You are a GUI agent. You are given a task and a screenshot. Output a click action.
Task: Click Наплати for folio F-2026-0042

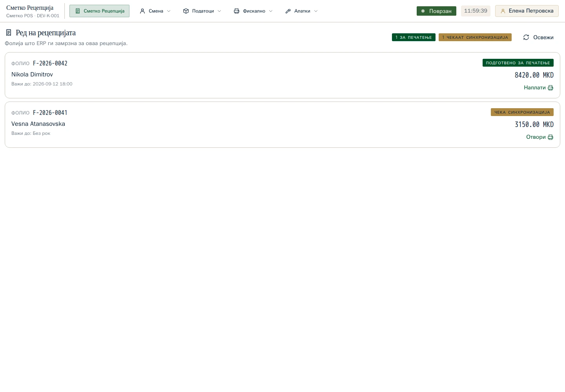click(539, 88)
